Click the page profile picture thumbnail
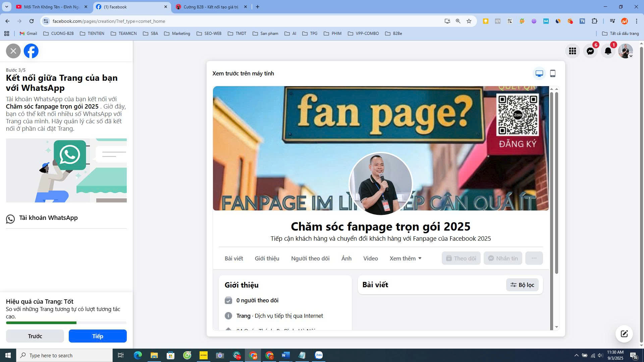 click(x=381, y=184)
